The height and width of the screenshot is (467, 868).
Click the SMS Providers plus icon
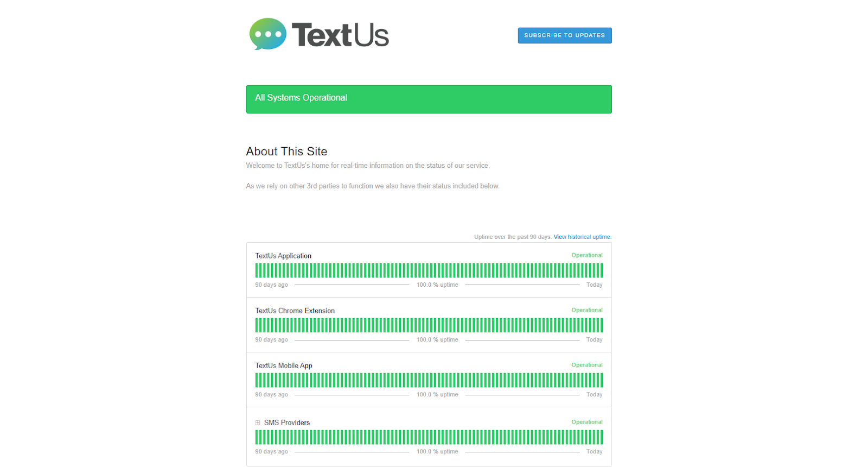258,422
